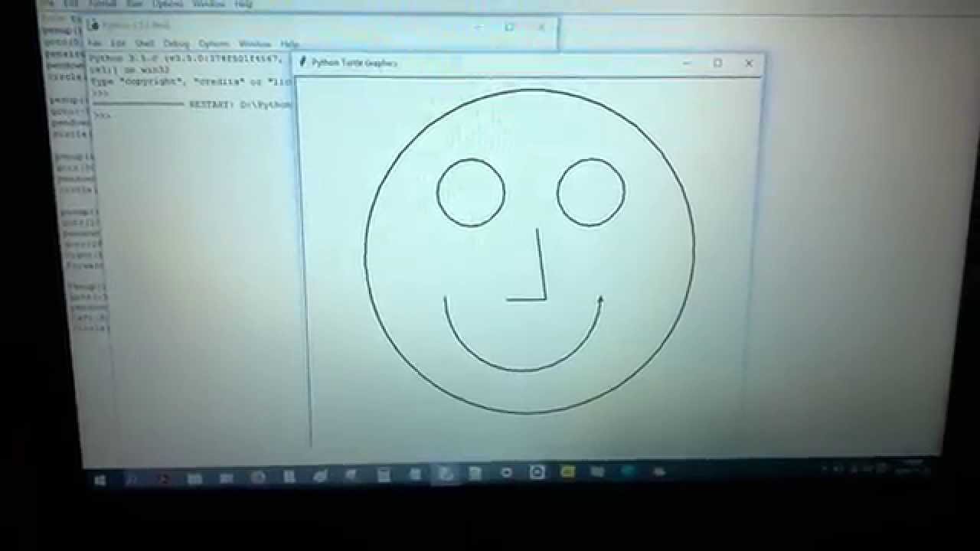Open Format menu in the editor window behind

coord(102,4)
